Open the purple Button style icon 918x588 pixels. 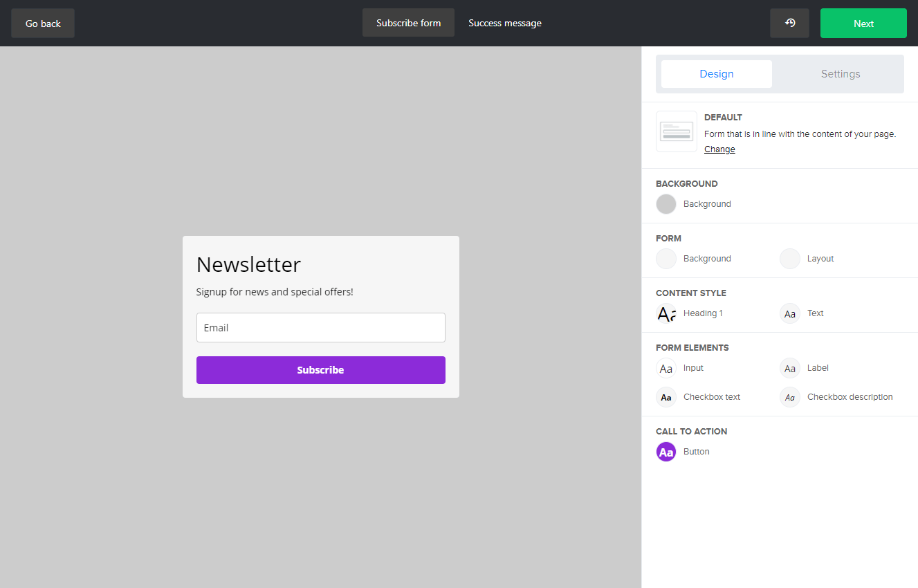pyautogui.click(x=666, y=452)
